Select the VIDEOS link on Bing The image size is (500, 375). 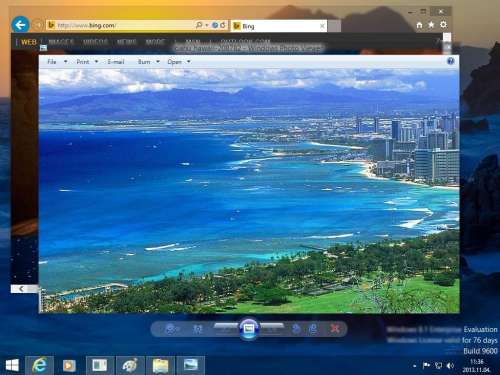point(95,42)
